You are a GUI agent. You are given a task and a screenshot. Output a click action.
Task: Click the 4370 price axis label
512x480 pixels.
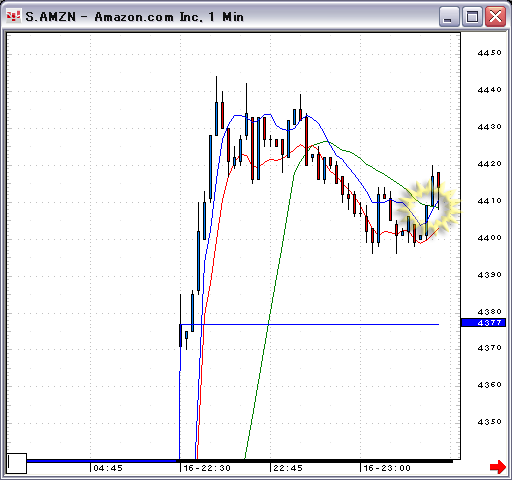point(489,348)
